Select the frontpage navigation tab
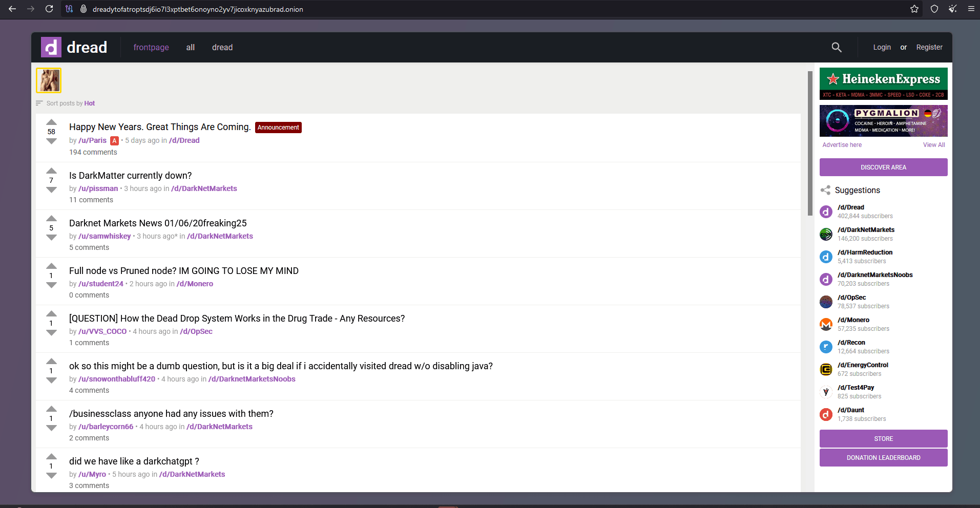Screen dimensions: 980x508 pyautogui.click(x=151, y=48)
